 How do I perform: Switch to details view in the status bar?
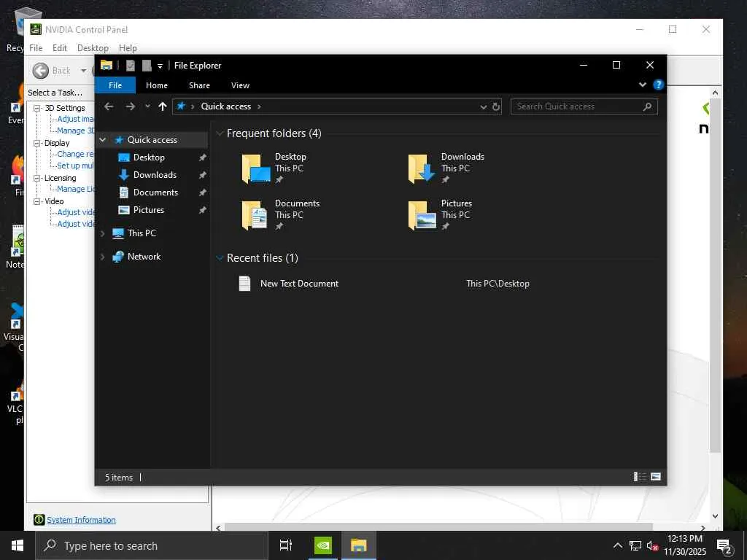[x=640, y=477]
